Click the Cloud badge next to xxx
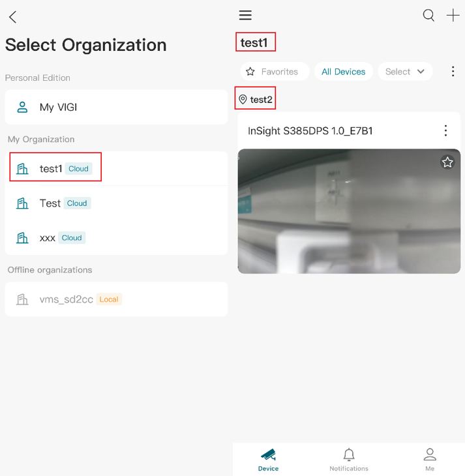The image size is (465, 476). [72, 238]
